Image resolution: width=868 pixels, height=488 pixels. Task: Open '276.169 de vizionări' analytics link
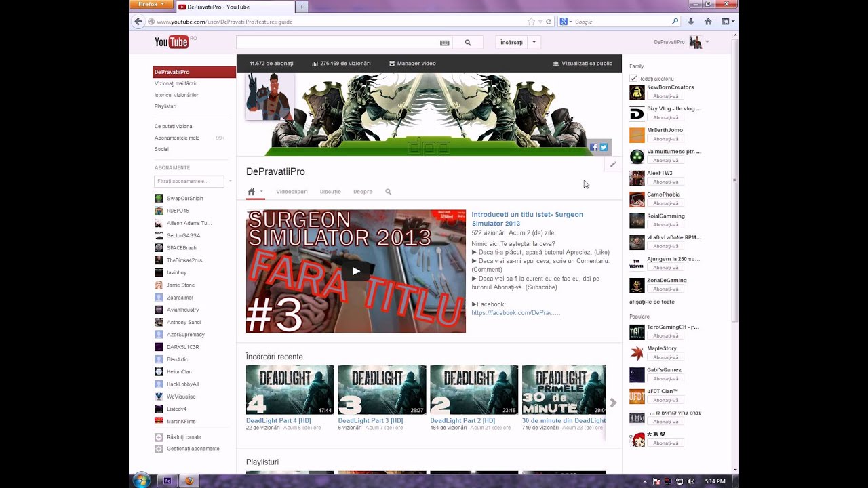click(341, 64)
